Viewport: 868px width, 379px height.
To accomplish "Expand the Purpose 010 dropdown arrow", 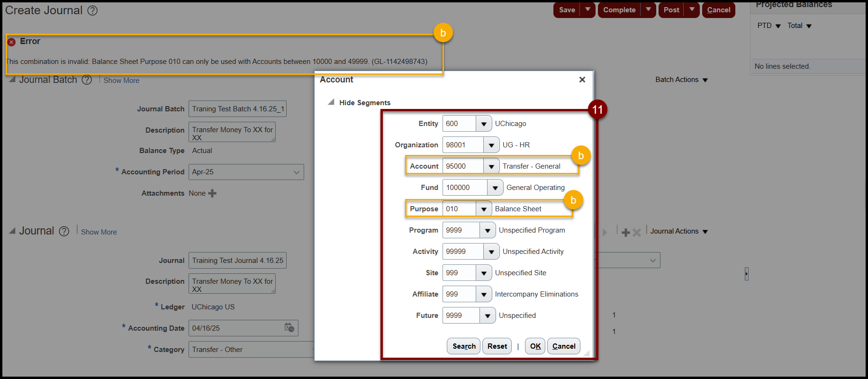I will tap(483, 209).
